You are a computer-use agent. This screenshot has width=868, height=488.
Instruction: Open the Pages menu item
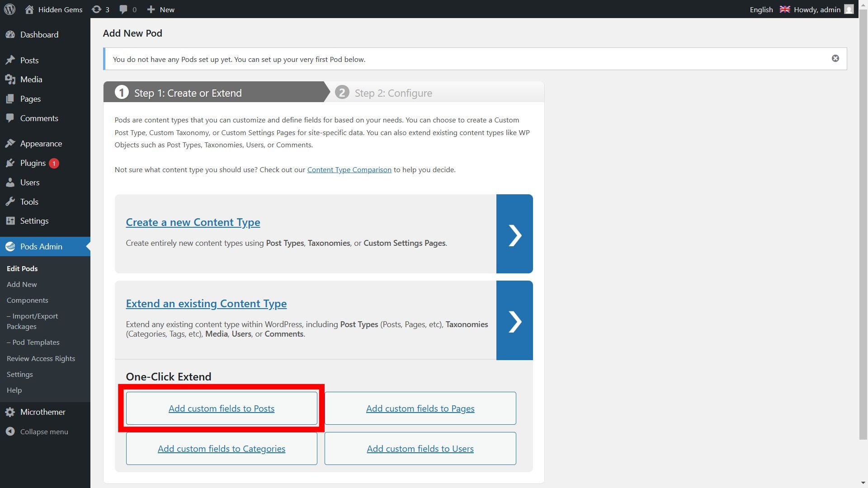[45, 99]
